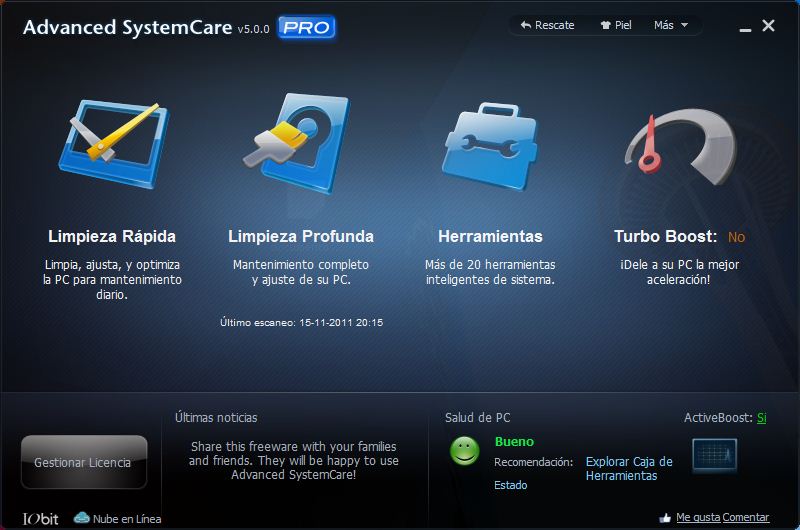Click the Gestionar Licencia button
Image resolution: width=800 pixels, height=530 pixels.
point(84,462)
